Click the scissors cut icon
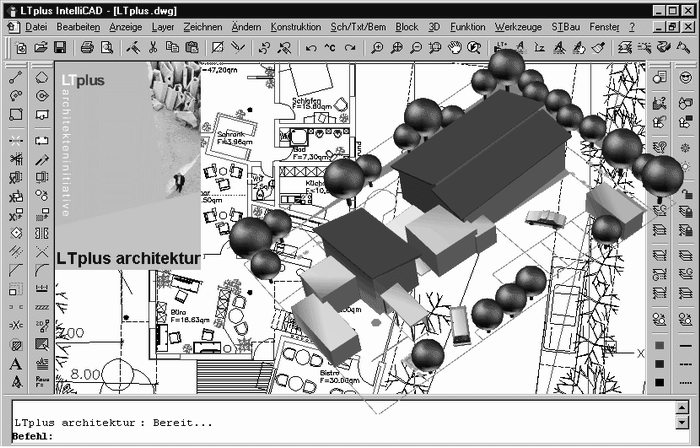This screenshot has height=448, width=700. click(153, 47)
